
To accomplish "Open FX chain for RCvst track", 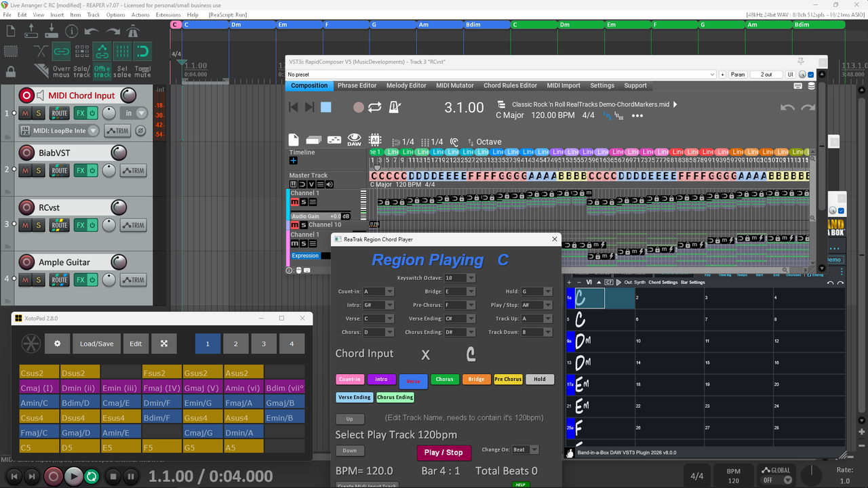I will pos(80,225).
